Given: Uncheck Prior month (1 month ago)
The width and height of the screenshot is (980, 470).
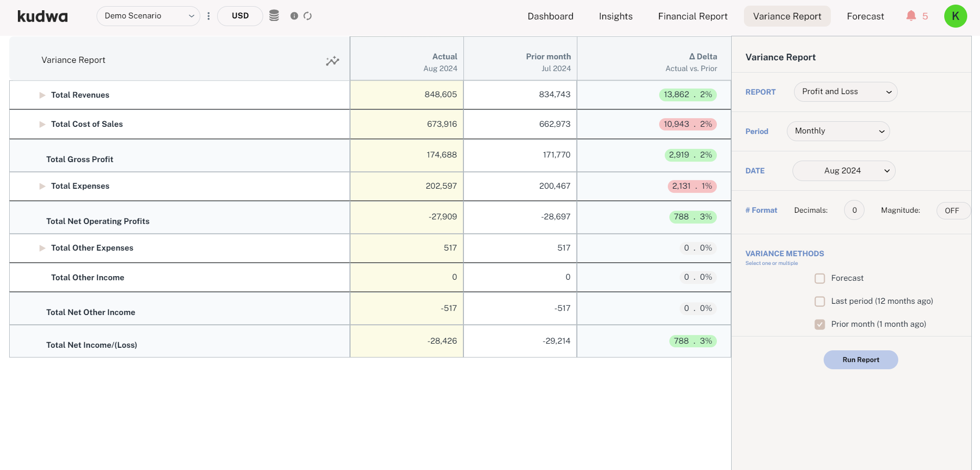Looking at the screenshot, I should [x=820, y=324].
